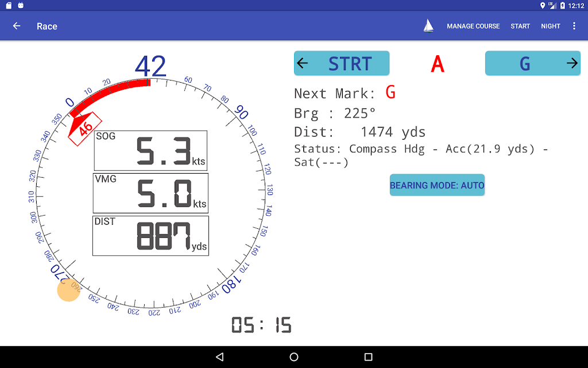Tap Android home circle button
The height and width of the screenshot is (368, 588).
pos(294,356)
